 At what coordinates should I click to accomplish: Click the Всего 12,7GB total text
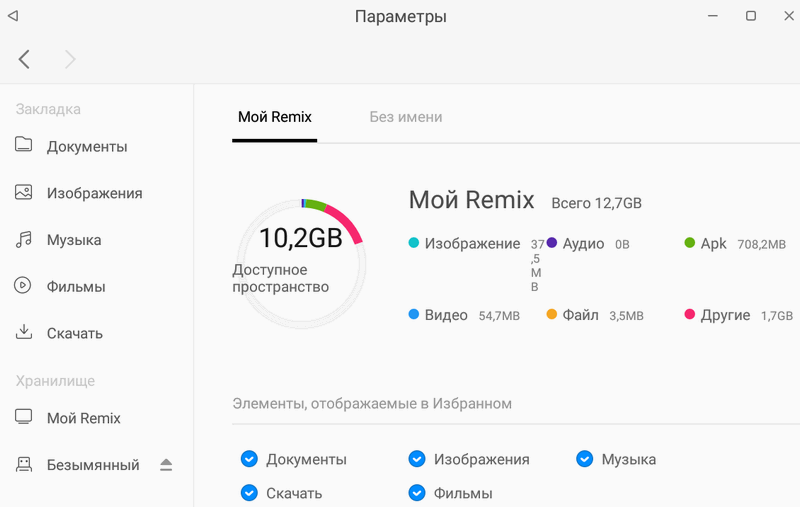point(596,203)
